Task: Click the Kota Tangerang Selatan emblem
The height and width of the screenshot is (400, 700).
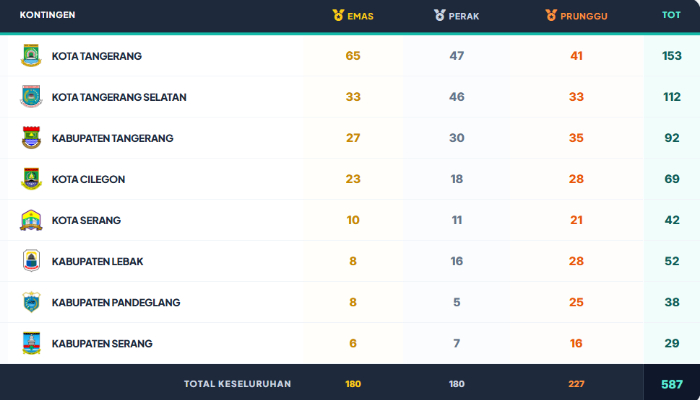Action: click(31, 97)
